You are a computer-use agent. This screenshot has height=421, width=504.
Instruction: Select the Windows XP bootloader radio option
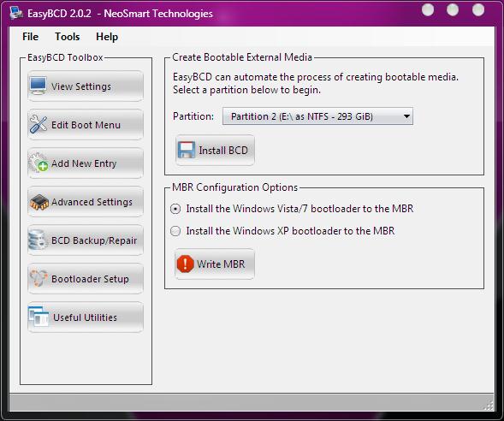click(175, 231)
